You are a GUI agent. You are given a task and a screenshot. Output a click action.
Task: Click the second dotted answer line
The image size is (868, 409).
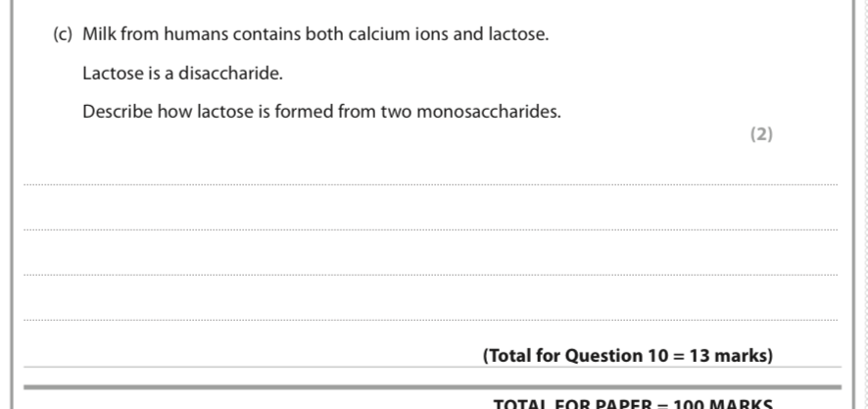[431, 230]
